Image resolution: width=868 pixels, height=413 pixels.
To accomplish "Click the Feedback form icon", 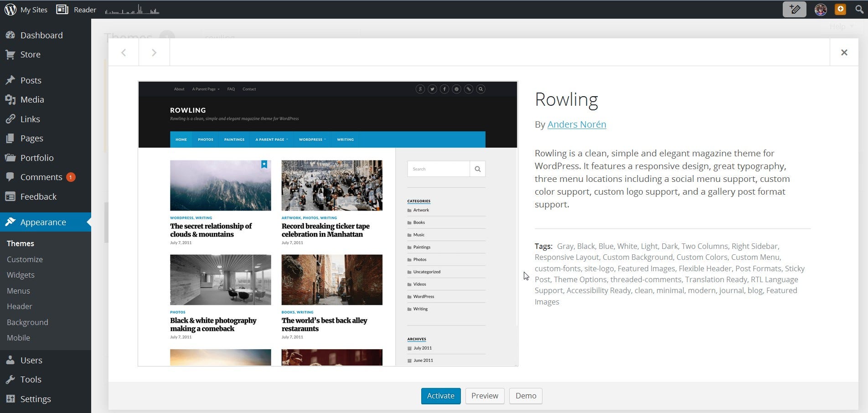I will point(10,196).
